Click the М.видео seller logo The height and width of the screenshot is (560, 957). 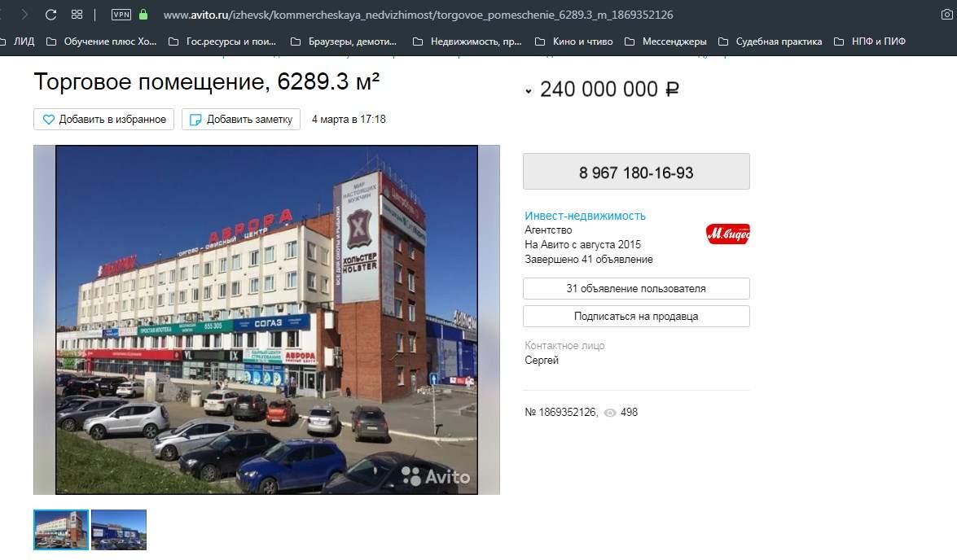[727, 234]
